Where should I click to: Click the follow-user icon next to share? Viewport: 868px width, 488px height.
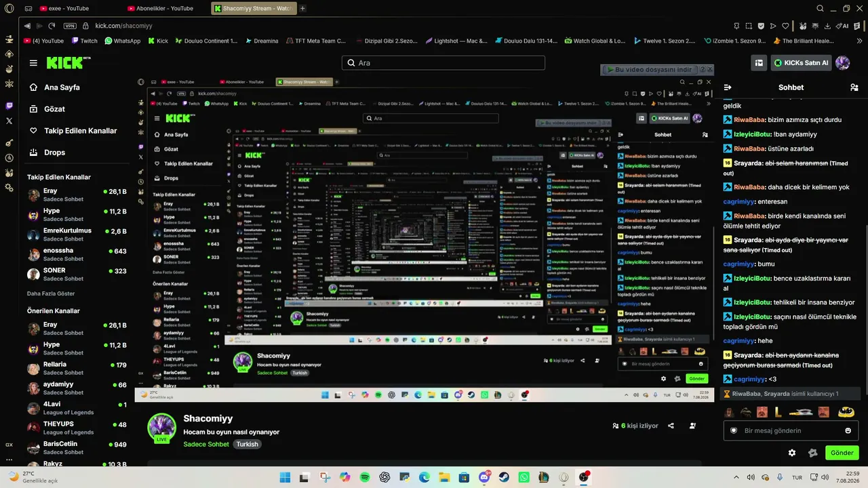692,426
